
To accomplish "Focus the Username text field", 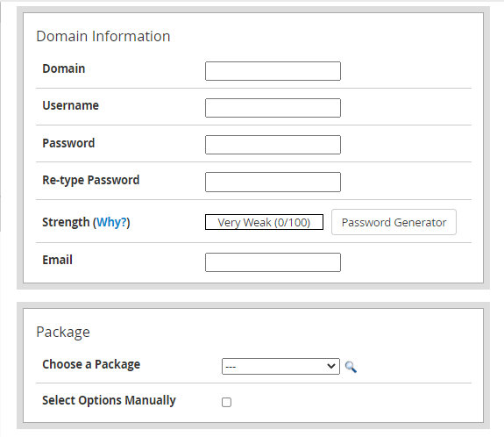I will point(273,108).
